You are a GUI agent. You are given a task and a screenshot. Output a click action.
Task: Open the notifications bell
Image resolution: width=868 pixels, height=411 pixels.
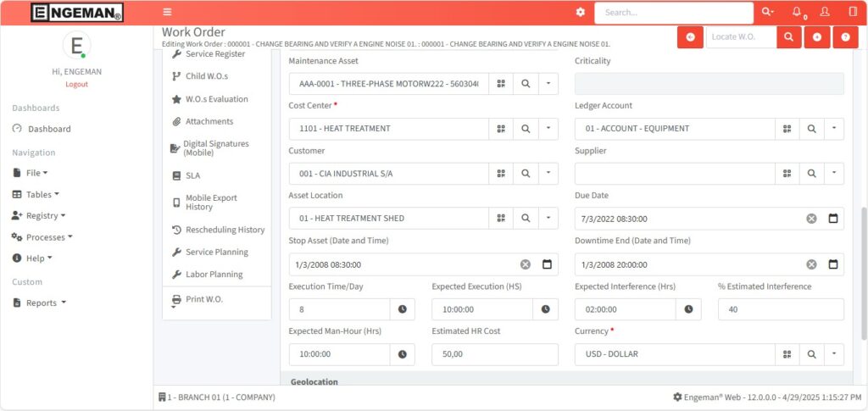797,12
